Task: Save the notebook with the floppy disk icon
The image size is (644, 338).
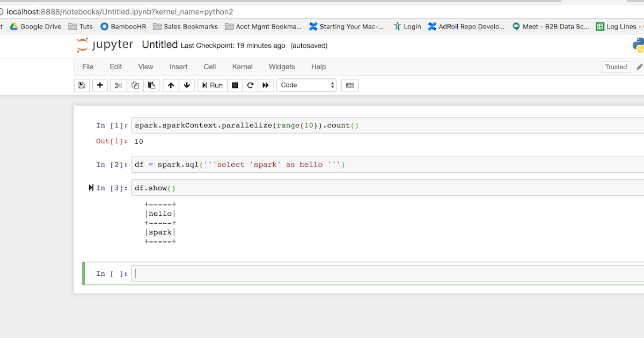Action: click(82, 85)
